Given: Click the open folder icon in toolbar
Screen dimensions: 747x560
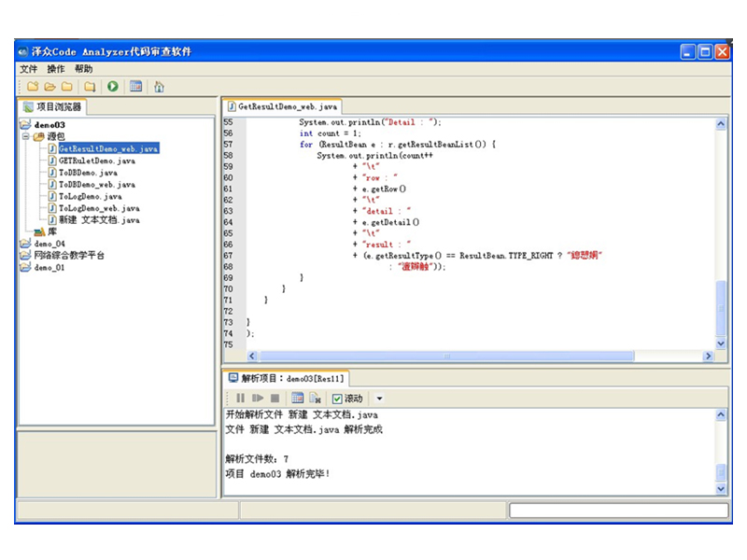Looking at the screenshot, I should pyautogui.click(x=49, y=87).
